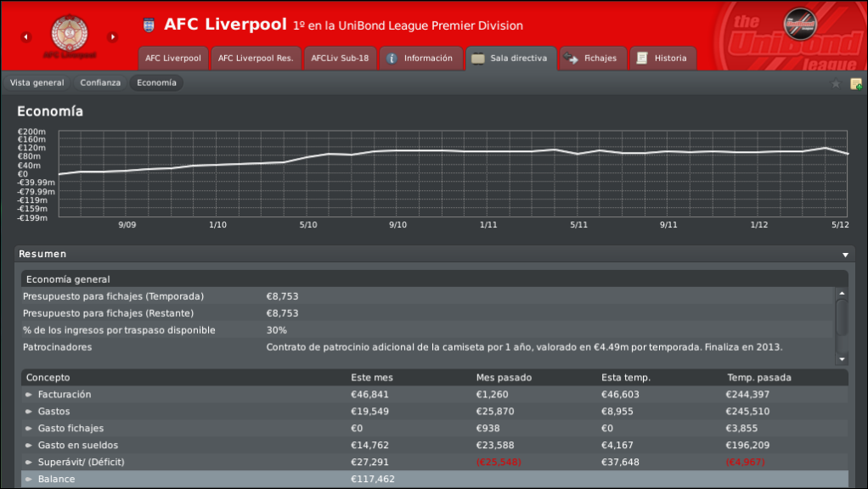
Task: Switch to Confianza subtab
Action: (100, 83)
